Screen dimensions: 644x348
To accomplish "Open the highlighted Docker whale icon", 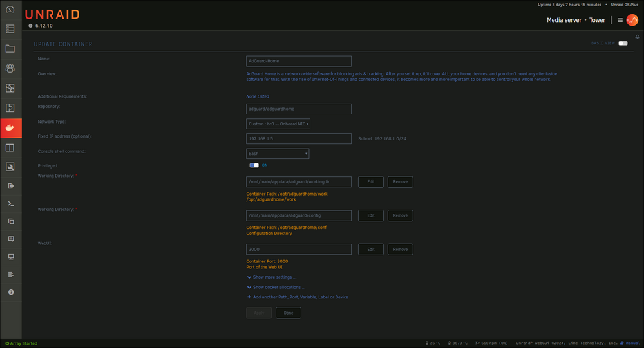I will (11, 127).
